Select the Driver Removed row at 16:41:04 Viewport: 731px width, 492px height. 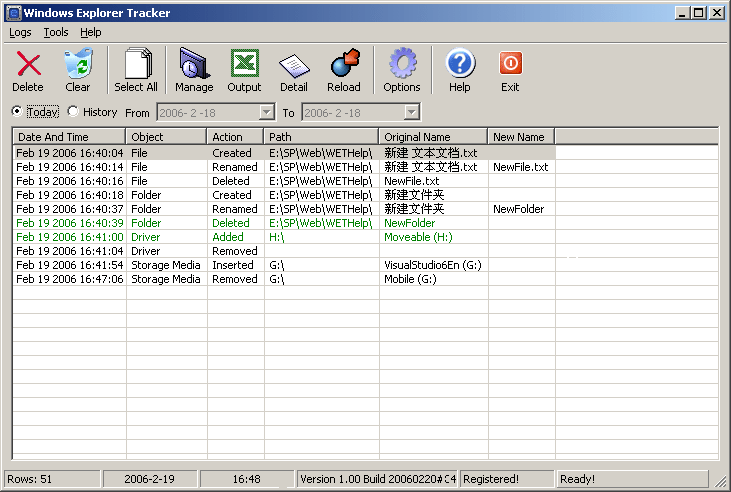[284, 251]
